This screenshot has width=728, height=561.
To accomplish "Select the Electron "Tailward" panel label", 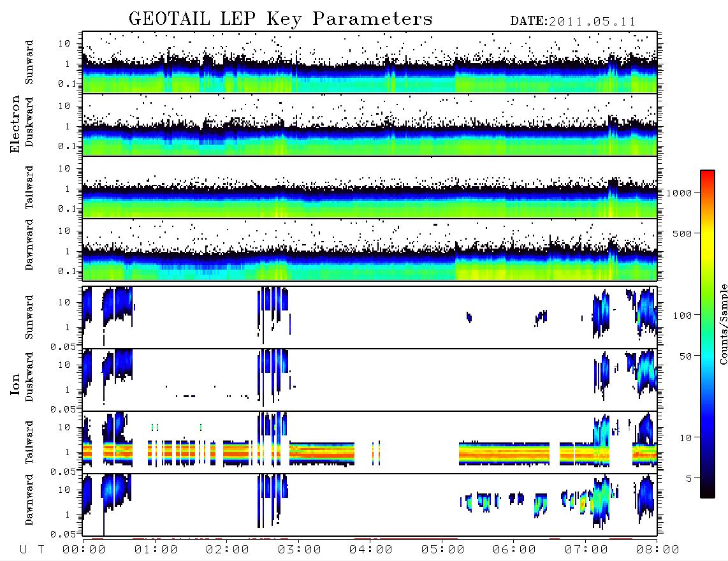I will tap(29, 187).
